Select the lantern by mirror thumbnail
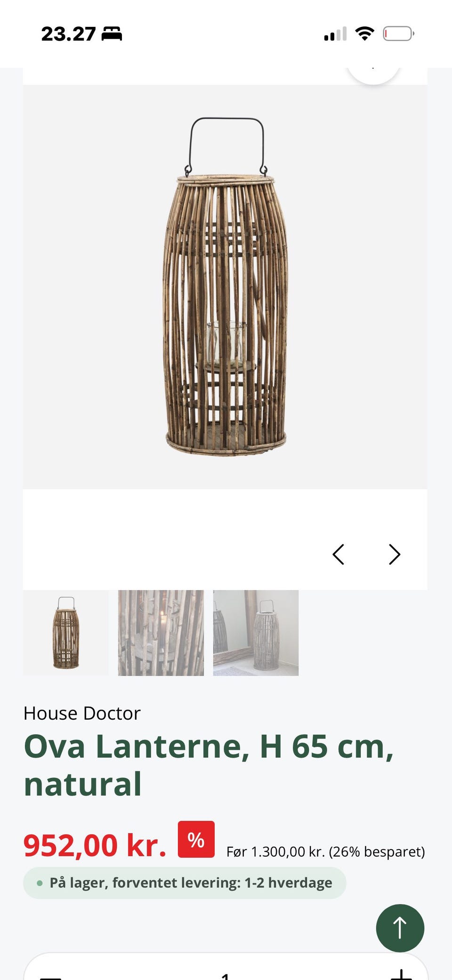Viewport: 452px width, 980px height. pos(256,632)
